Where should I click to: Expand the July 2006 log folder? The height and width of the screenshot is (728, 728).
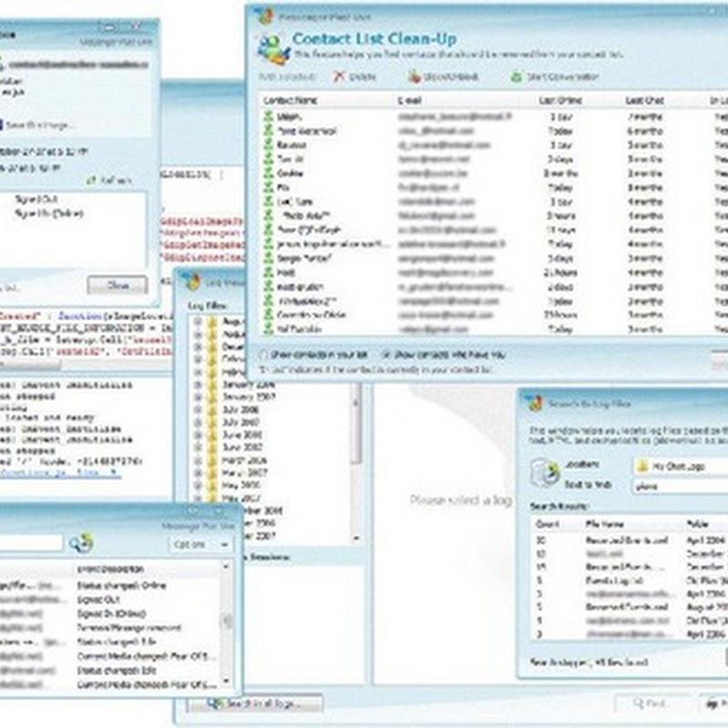pyautogui.click(x=197, y=409)
